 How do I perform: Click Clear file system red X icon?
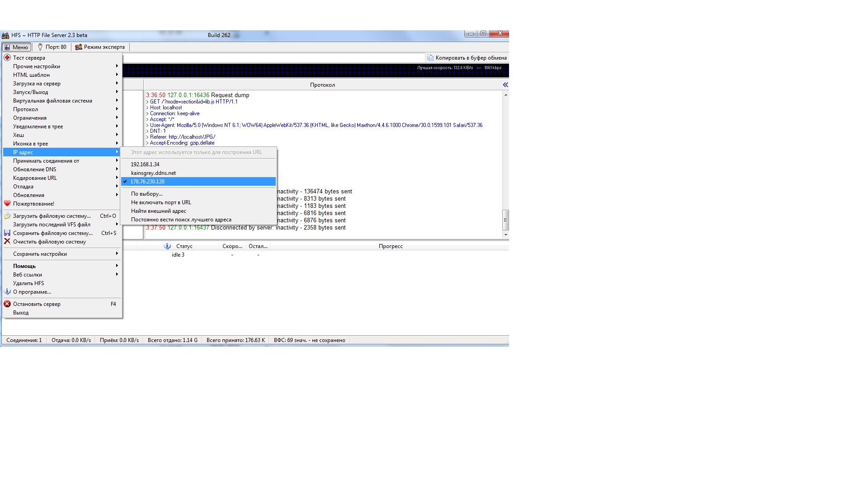[x=7, y=241]
